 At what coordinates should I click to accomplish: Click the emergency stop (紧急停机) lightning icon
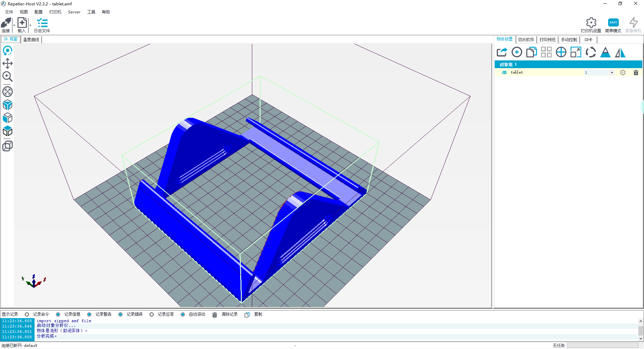pos(633,22)
